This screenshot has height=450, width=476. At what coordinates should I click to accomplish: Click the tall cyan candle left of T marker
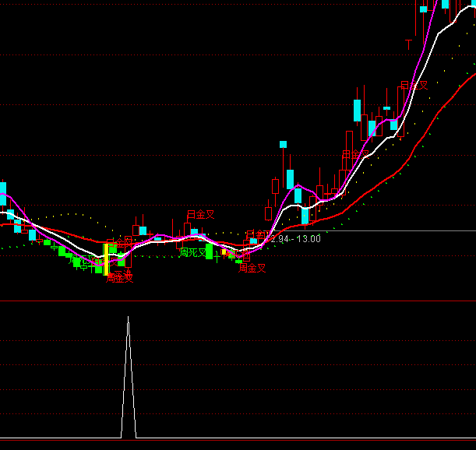tap(358, 111)
